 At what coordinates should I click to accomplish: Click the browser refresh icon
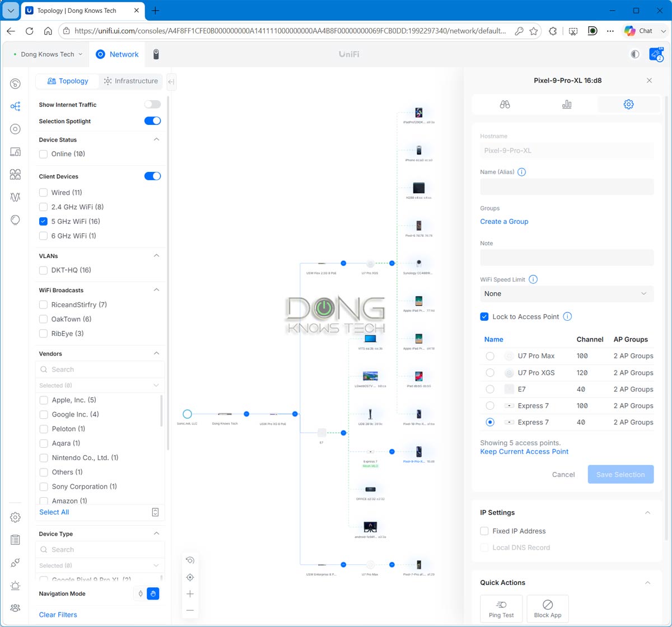pyautogui.click(x=29, y=31)
